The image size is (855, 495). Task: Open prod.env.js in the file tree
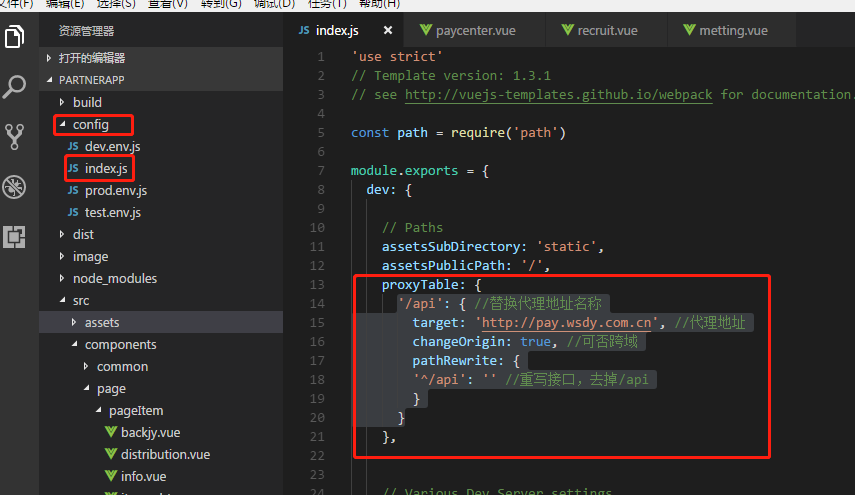162,191
